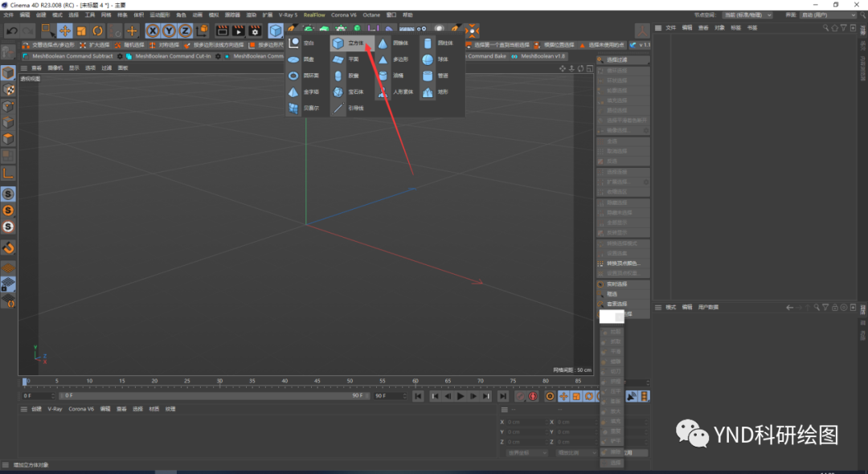This screenshot has width=868, height=474.
Task: Toggle the X axis lock
Action: [153, 31]
